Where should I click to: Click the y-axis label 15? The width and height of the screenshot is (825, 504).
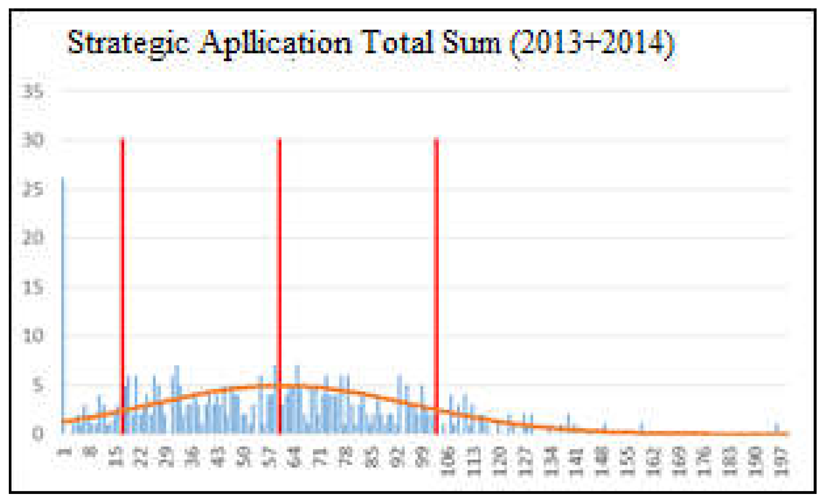[x=33, y=287]
